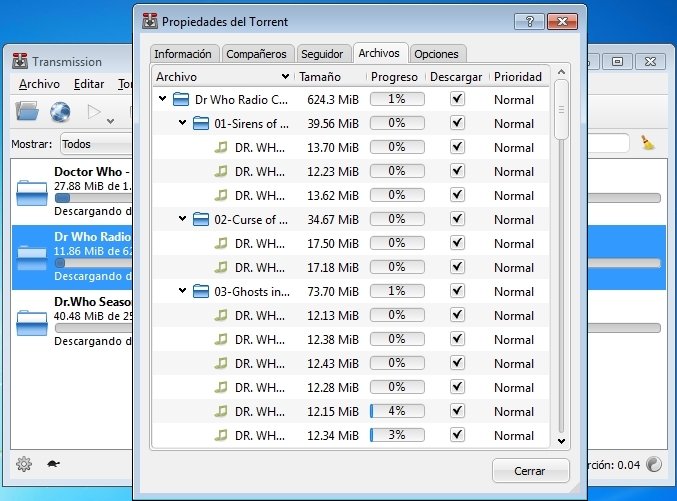Viewport: 677px width, 501px height.
Task: Click the Propiedades del Torrent window icon
Action: tap(150, 21)
